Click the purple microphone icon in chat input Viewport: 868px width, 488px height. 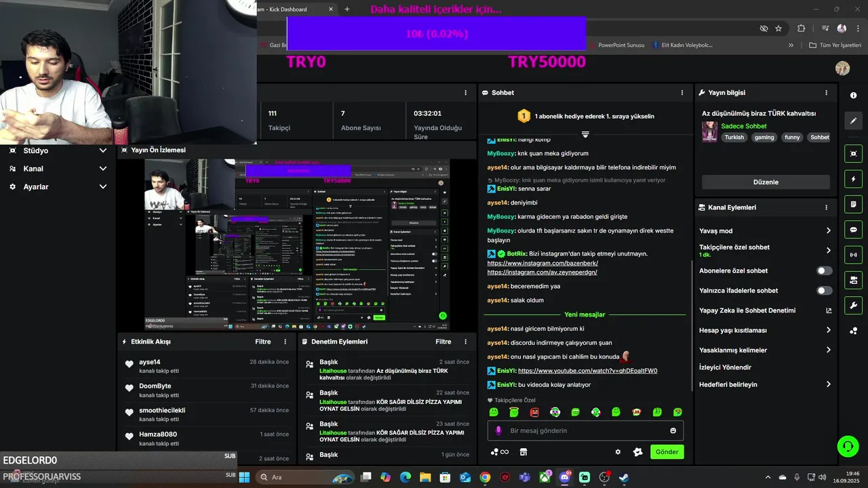498,430
